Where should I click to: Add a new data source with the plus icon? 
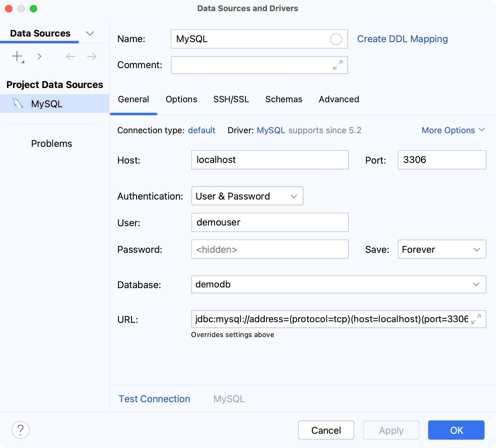(17, 56)
